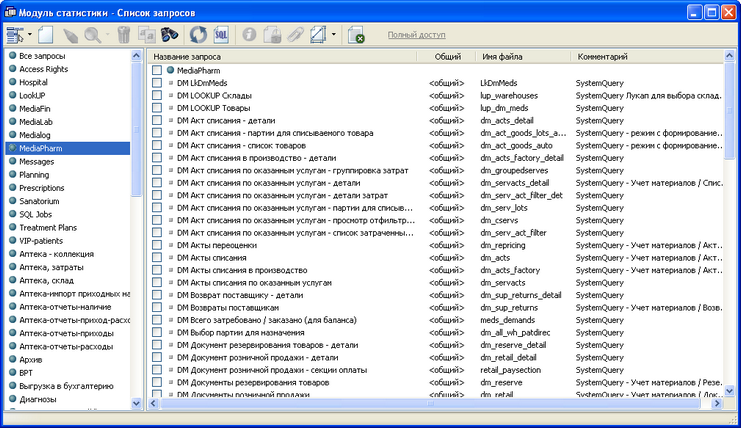Image resolution: width=741 pixels, height=428 pixels.
Task: Select the 'SQL Jobs' category
Action: point(35,214)
